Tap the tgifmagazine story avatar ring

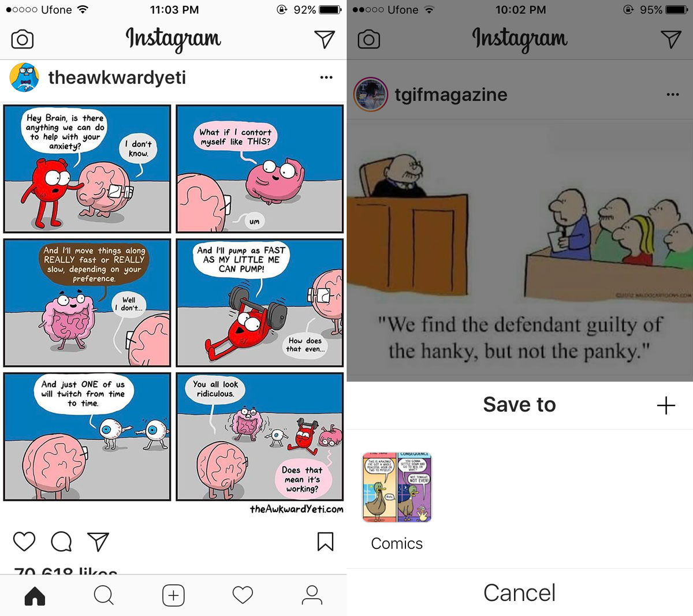pyautogui.click(x=371, y=94)
